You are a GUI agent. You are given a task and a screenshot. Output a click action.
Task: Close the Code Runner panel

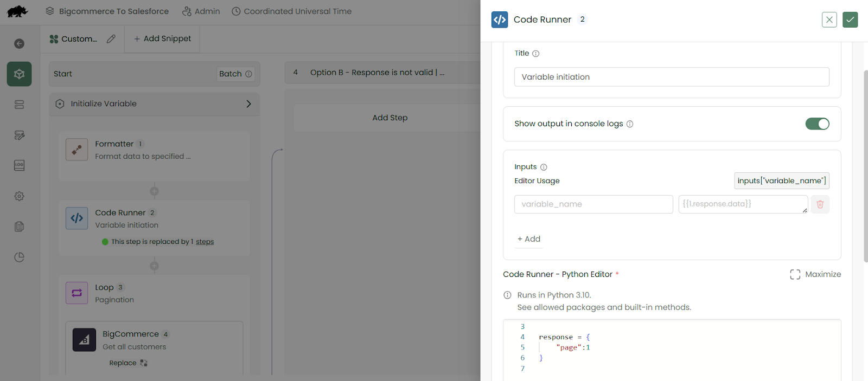[x=829, y=20]
